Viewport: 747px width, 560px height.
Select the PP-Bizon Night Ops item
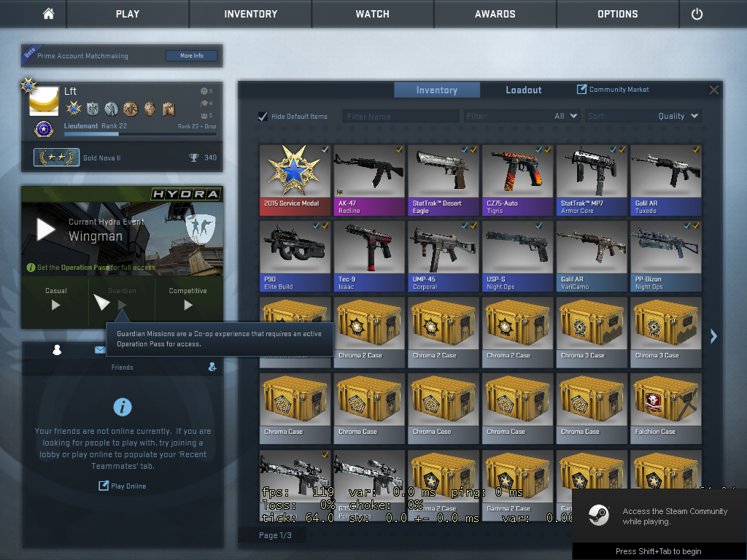(x=666, y=256)
